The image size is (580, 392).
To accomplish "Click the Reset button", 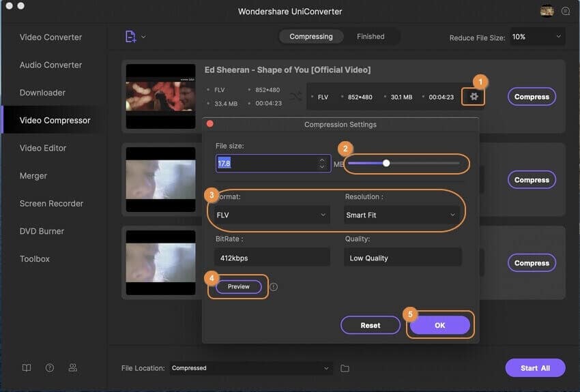I will tap(371, 325).
